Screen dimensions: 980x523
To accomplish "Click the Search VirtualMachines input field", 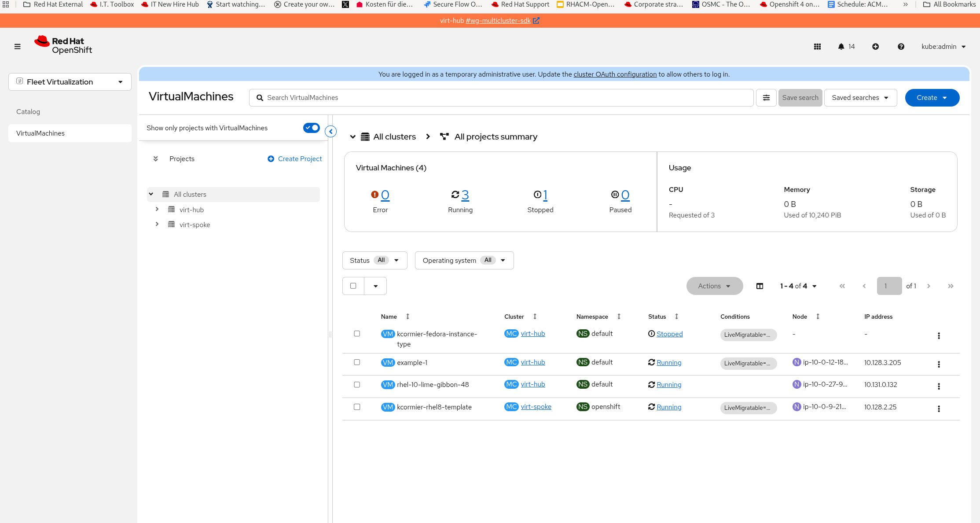I will [502, 98].
